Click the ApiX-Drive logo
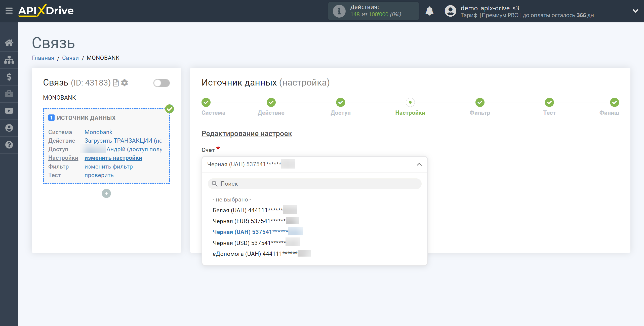 pyautogui.click(x=46, y=11)
